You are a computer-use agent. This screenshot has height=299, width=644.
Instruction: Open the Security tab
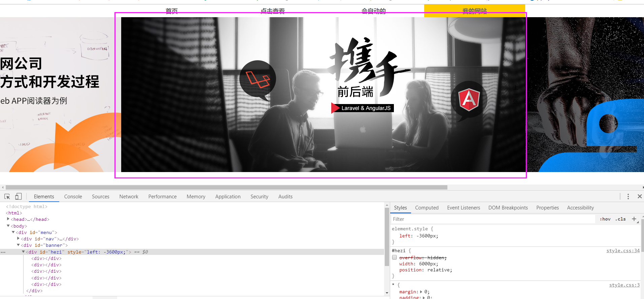(259, 197)
